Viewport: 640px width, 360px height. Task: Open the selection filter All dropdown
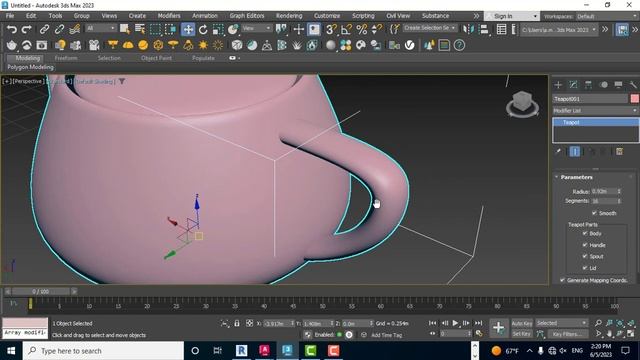click(x=100, y=28)
